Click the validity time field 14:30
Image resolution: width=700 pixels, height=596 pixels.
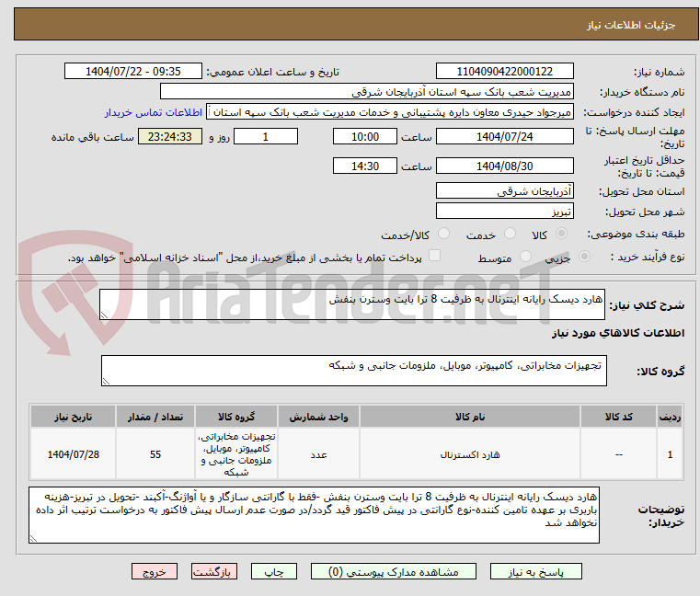click(365, 166)
